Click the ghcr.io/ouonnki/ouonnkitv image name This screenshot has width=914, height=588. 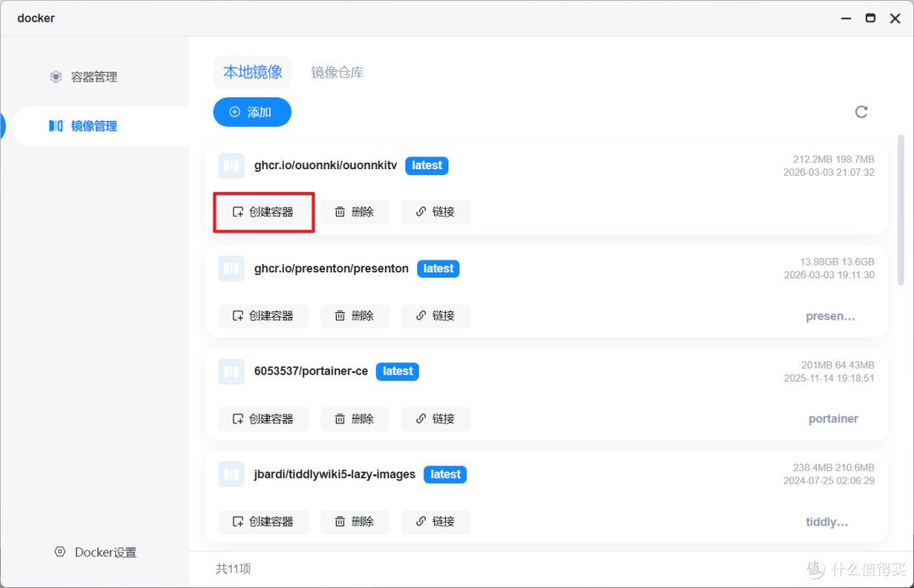325,166
